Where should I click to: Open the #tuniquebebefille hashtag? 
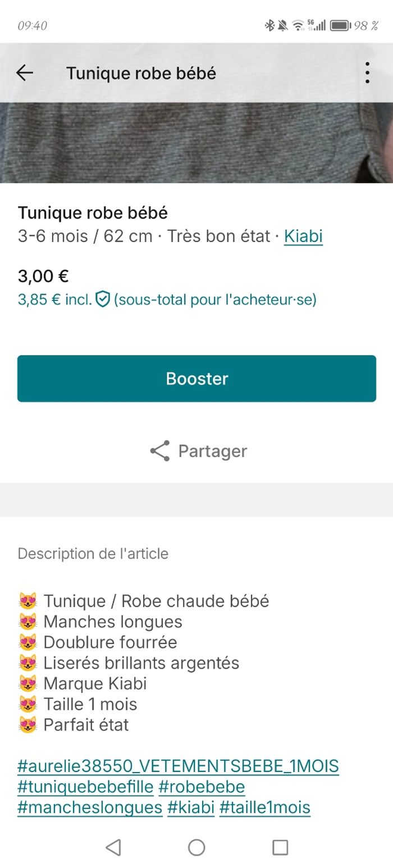pos(85,787)
